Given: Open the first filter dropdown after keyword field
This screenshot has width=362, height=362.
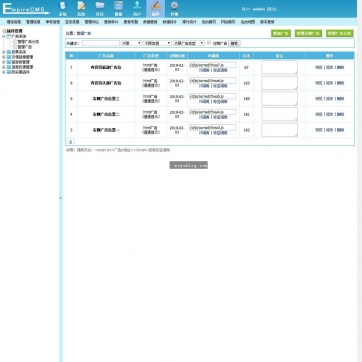Looking at the screenshot, I should pos(131,43).
